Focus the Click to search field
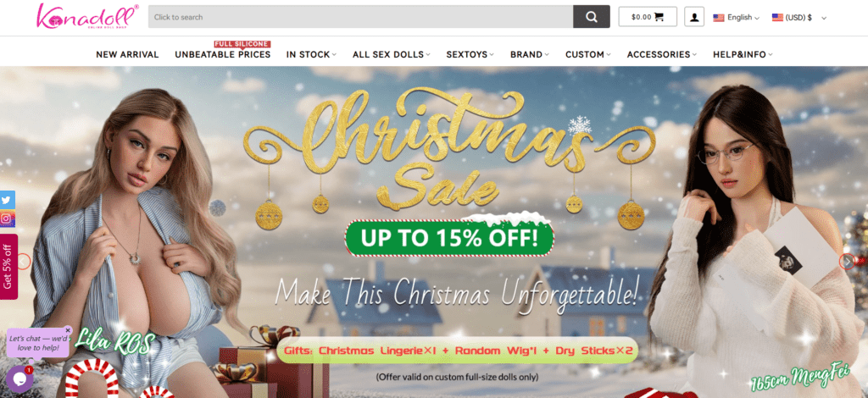Screen dimensions: 868x398 [360, 17]
